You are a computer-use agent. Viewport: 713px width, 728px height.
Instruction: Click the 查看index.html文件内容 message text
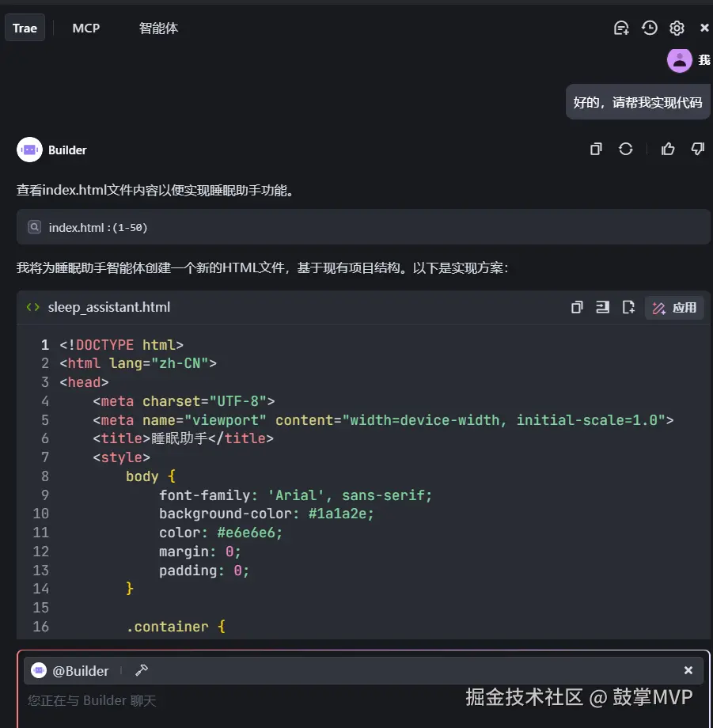click(156, 191)
